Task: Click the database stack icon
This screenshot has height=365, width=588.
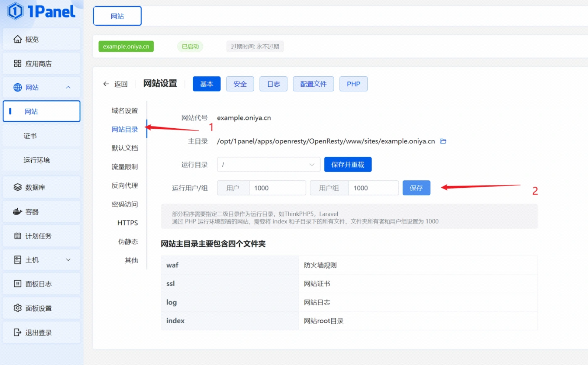Action: [x=17, y=187]
